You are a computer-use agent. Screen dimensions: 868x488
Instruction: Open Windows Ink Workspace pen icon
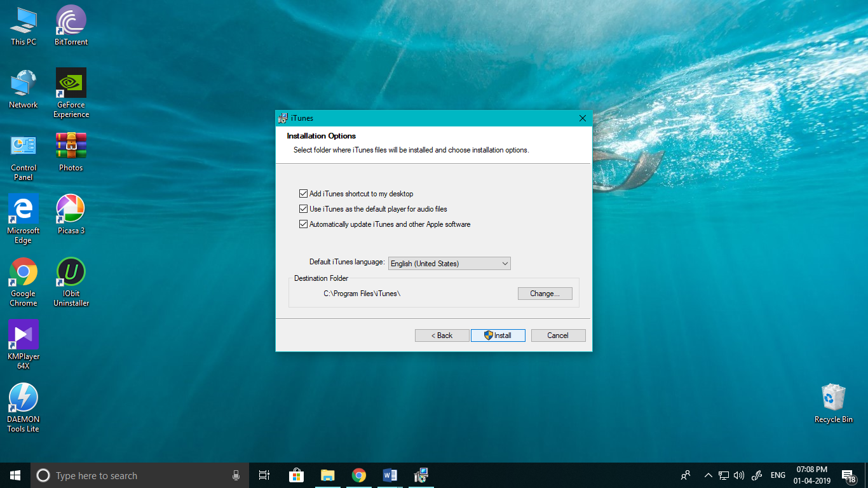point(756,475)
